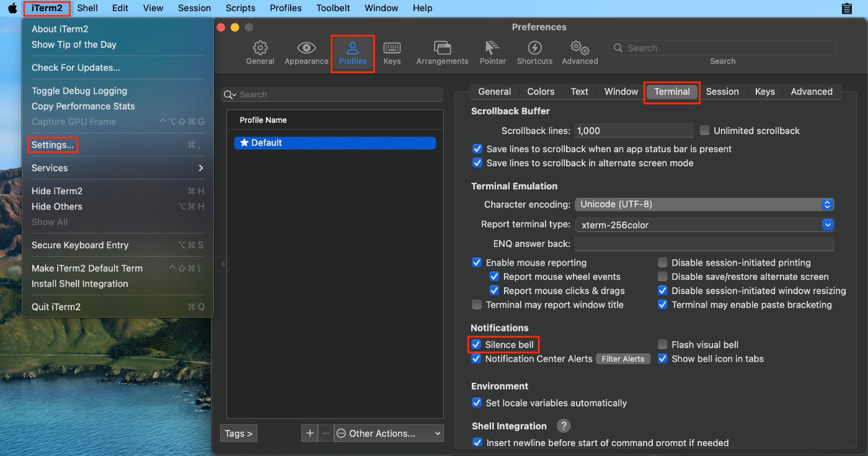Enable Flash visual bell
Viewport: 868px width, 456px height.
click(663, 344)
